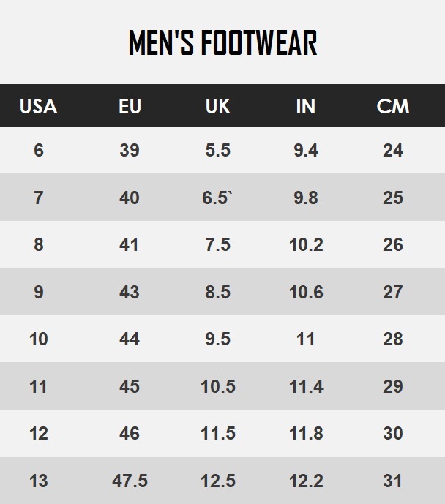
Task: Select the 10.6 inches cell
Action: click(x=306, y=292)
